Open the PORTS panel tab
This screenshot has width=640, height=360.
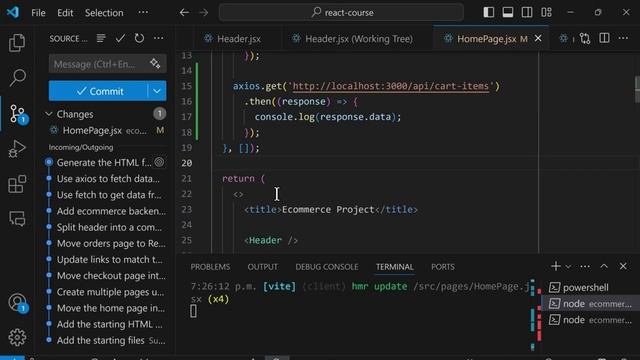pyautogui.click(x=443, y=267)
